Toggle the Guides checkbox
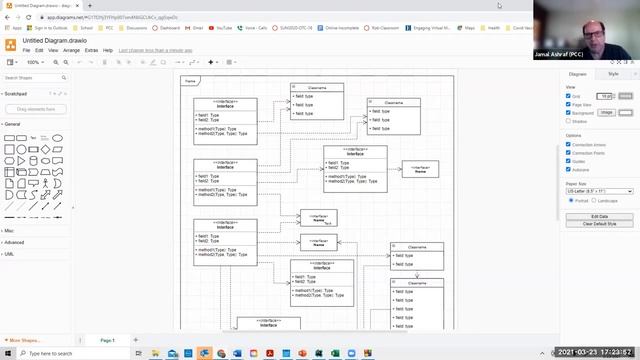The width and height of the screenshot is (640, 360). 568,161
